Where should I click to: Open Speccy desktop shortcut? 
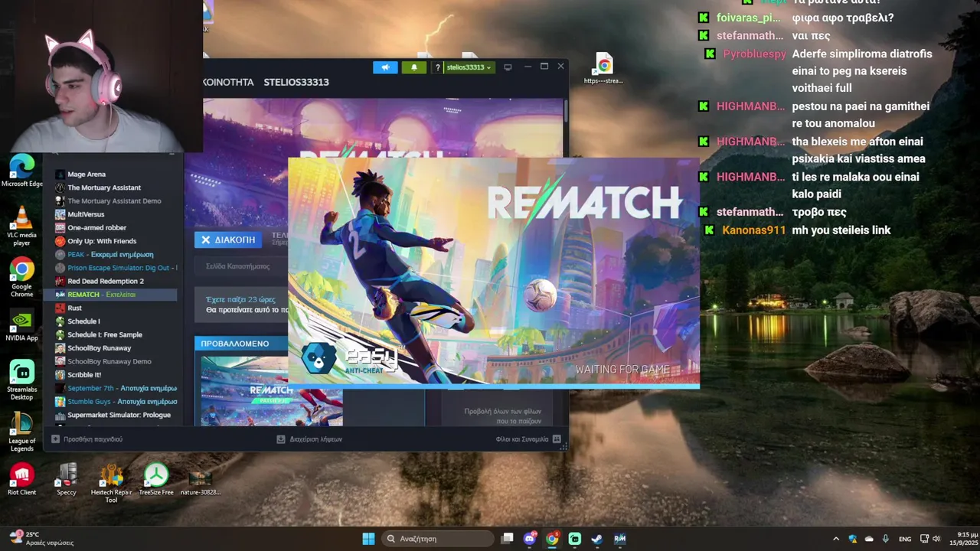coord(67,479)
